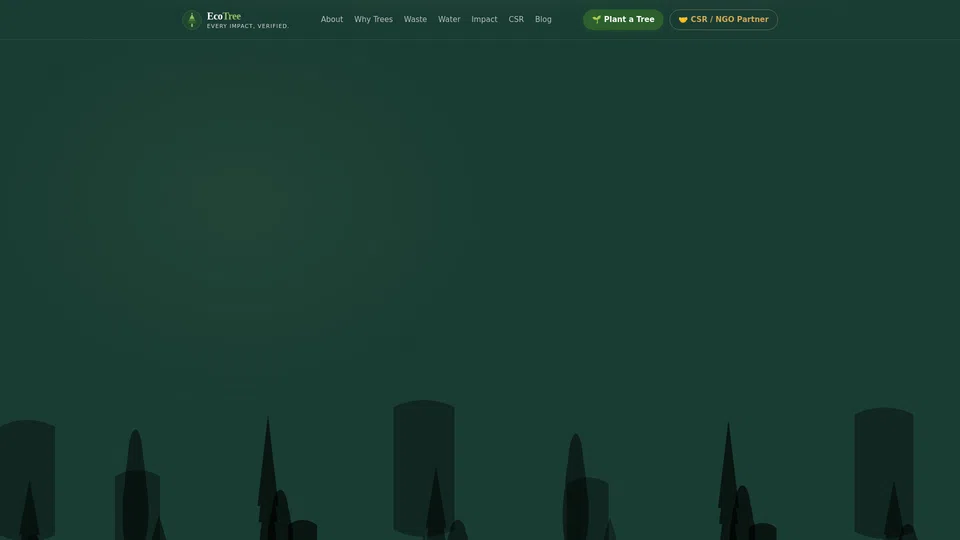Open the Impact page

tap(484, 20)
